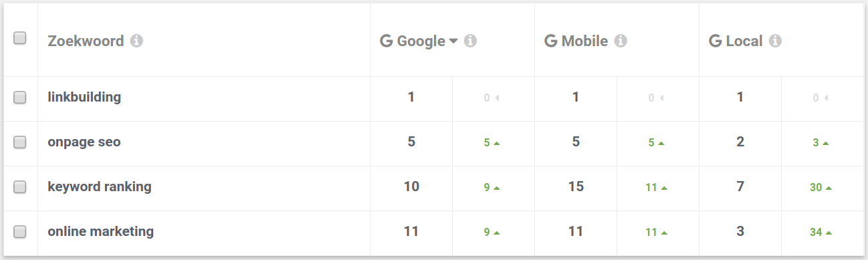Click info icon next to Zoekwoord
Image resolution: width=868 pixels, height=260 pixels.
point(136,41)
